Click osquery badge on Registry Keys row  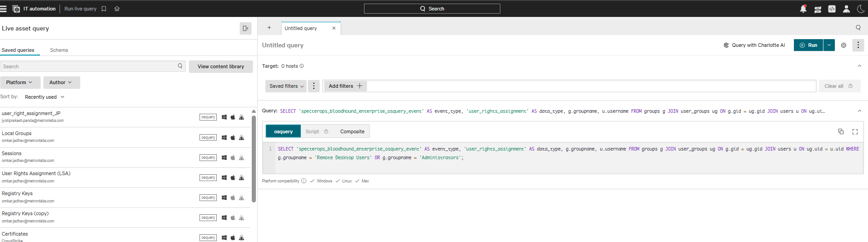[x=208, y=197]
